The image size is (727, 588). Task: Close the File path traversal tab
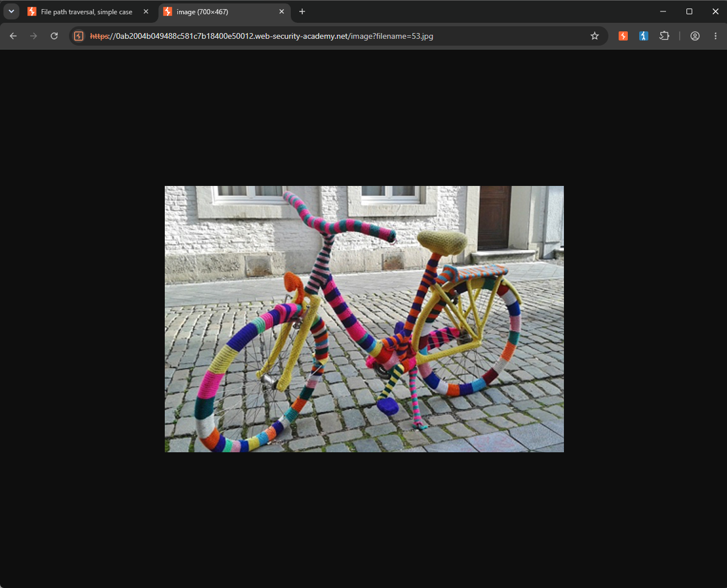tap(146, 11)
